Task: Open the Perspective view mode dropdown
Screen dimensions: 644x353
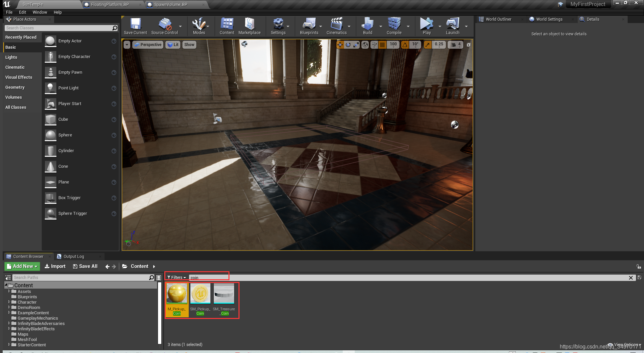Action: coord(148,45)
